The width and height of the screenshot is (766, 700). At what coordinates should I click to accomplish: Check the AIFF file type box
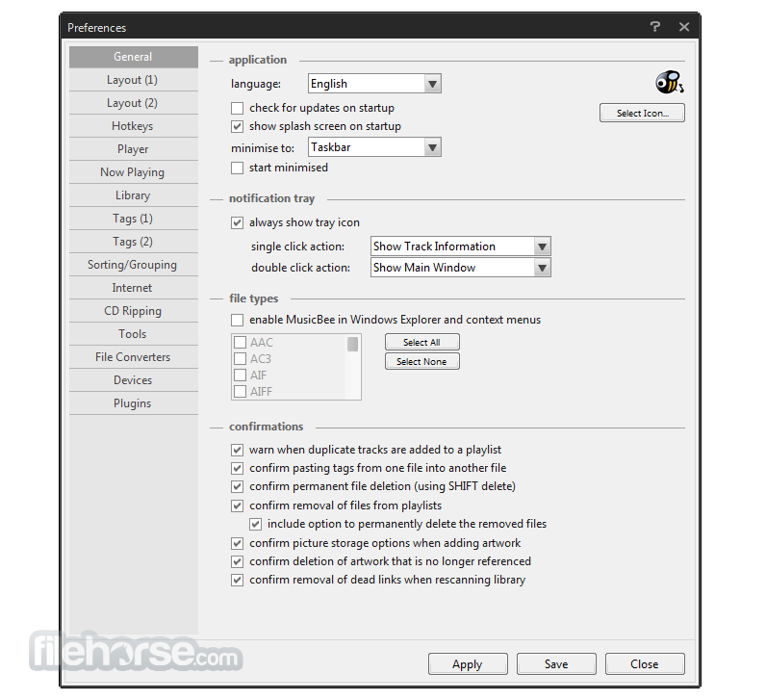point(240,392)
